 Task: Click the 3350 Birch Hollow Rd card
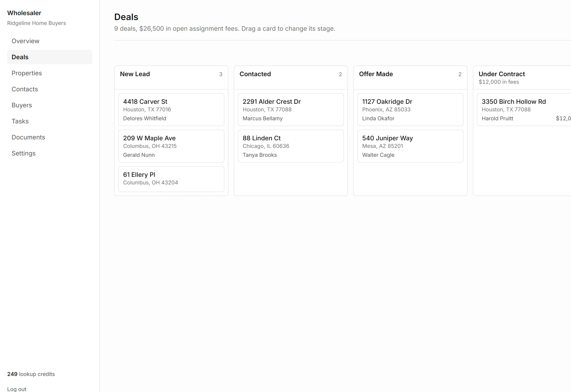(x=524, y=110)
